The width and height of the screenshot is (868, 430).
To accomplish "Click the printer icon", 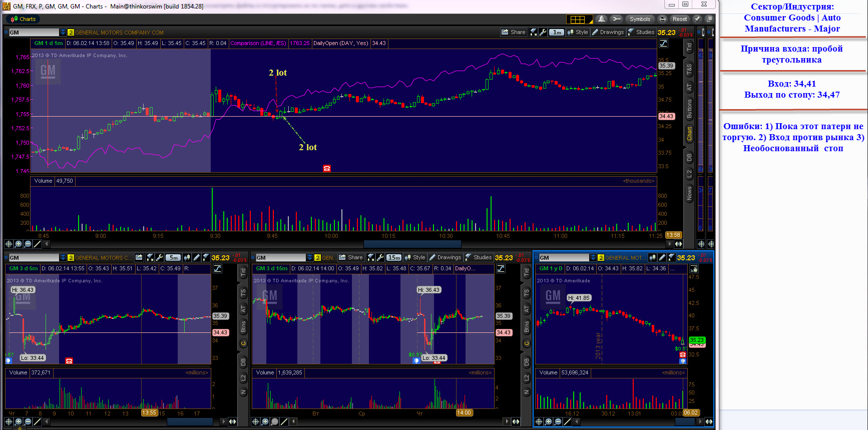I will 663,19.
